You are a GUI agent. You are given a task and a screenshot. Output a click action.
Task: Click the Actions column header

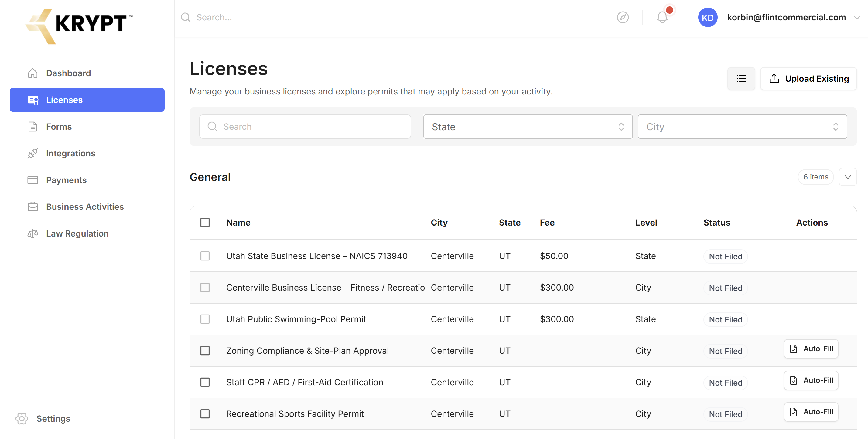tap(812, 222)
